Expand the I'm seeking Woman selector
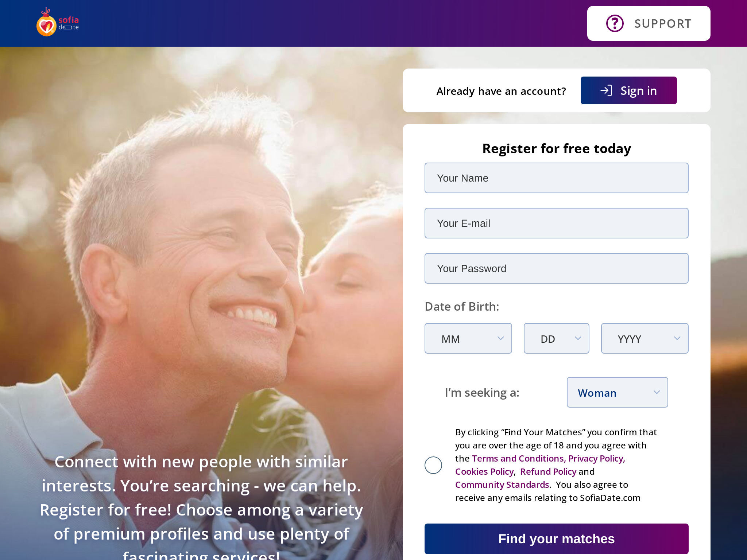This screenshot has height=560, width=747. [618, 392]
